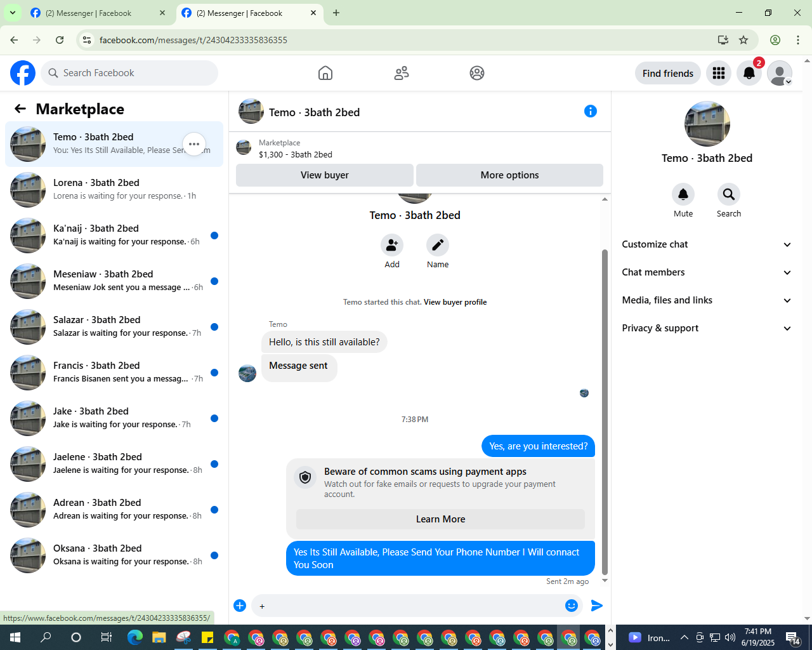The height and width of the screenshot is (650, 812).
Task: Open the tab search dropdown in Chrome
Action: click(x=12, y=13)
